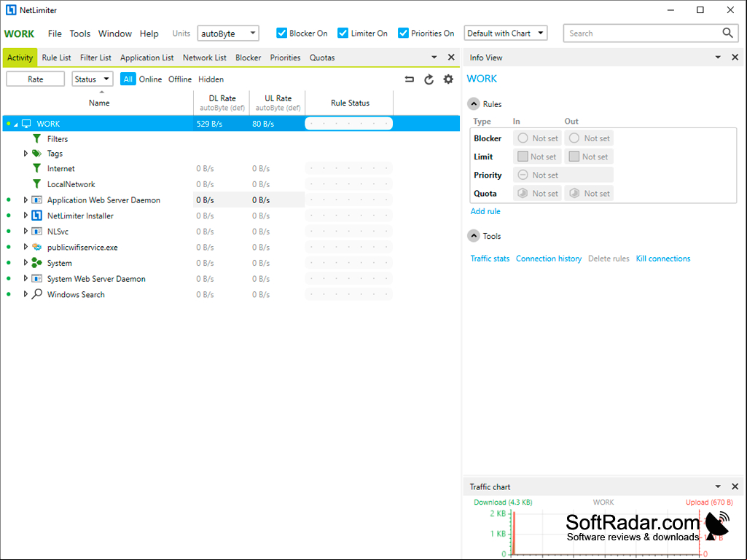The width and height of the screenshot is (747, 560).
Task: Click the LocalNetwork filter funnel icon
Action: [x=36, y=184]
